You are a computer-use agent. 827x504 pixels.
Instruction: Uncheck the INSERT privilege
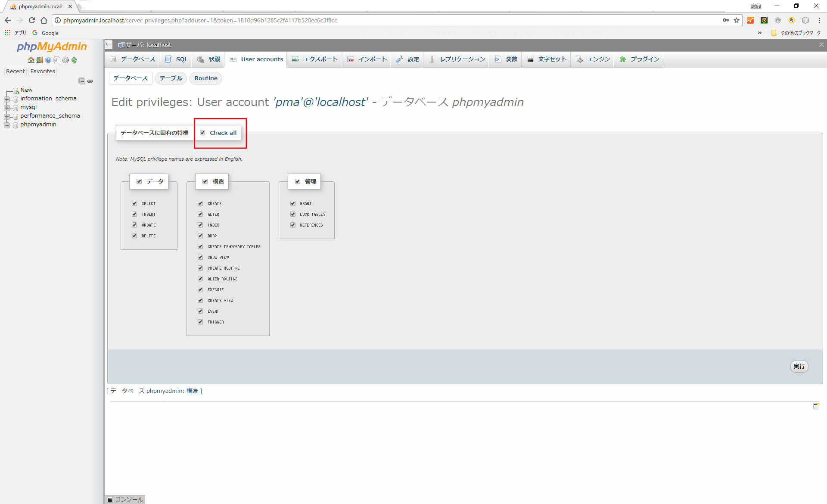134,214
